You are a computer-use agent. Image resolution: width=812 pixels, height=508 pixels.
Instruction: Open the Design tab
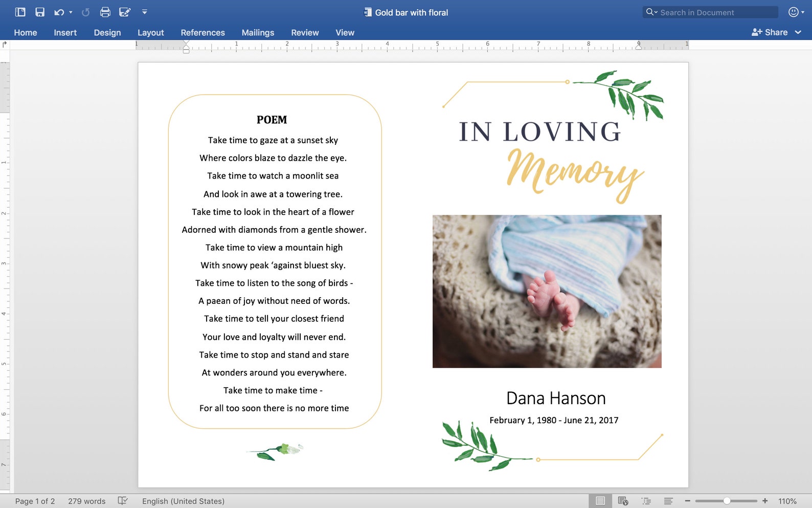(107, 32)
